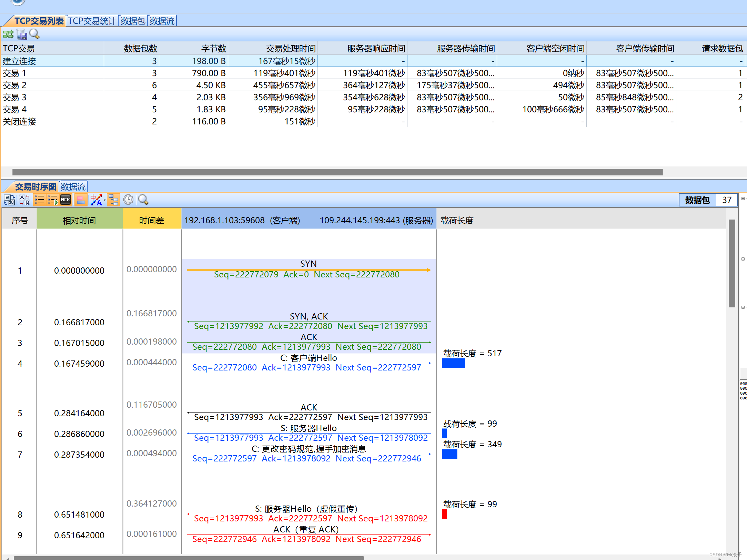Click the 相对时间 column header
This screenshot has width=747, height=560.
point(79,221)
